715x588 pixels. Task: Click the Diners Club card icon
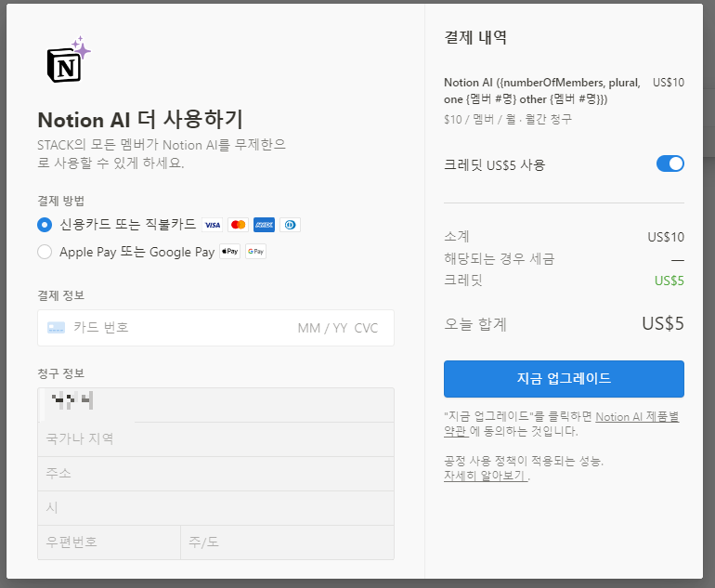290,225
